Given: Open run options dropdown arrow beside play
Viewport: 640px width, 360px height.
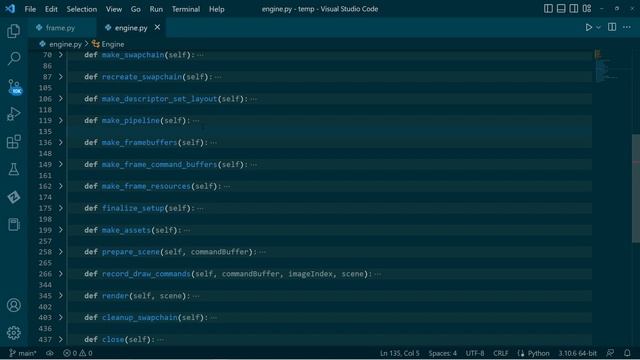Looking at the screenshot, I should (598, 28).
